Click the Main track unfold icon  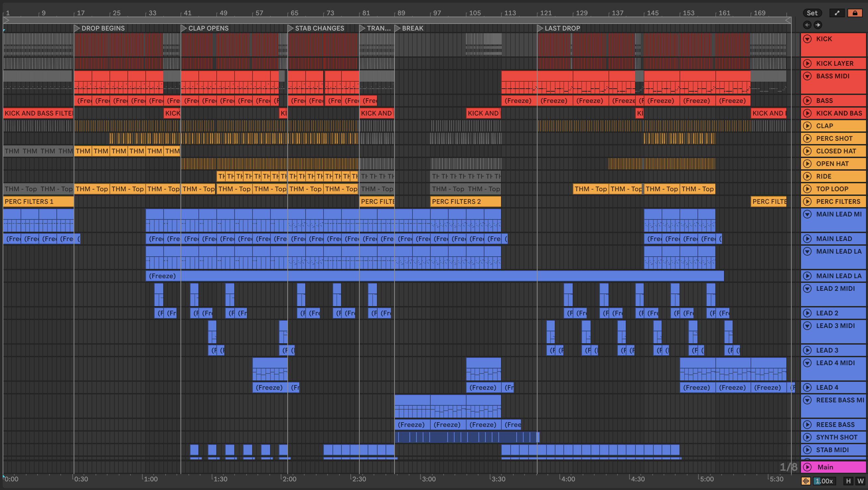point(807,467)
